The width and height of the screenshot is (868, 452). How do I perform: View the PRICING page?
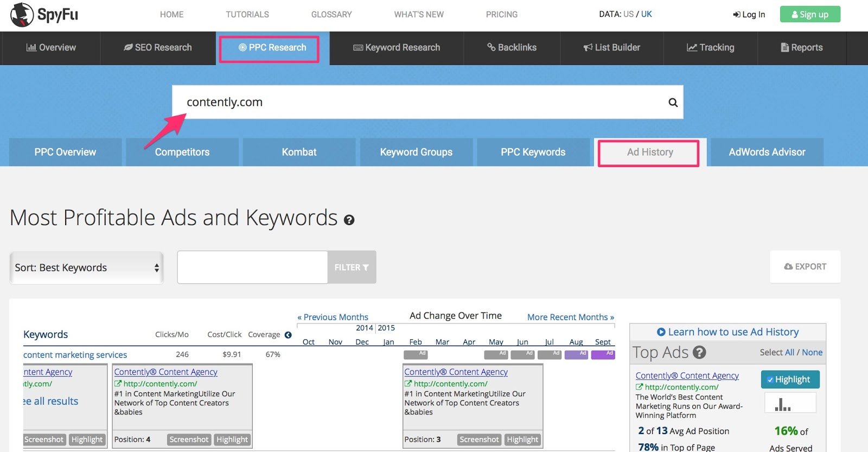502,15
